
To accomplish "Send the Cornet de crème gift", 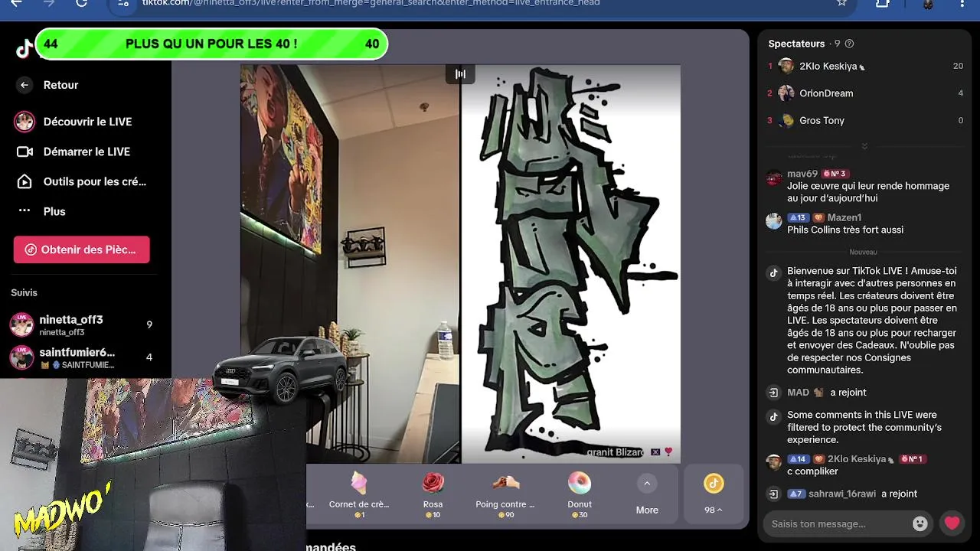I will pyautogui.click(x=358, y=494).
